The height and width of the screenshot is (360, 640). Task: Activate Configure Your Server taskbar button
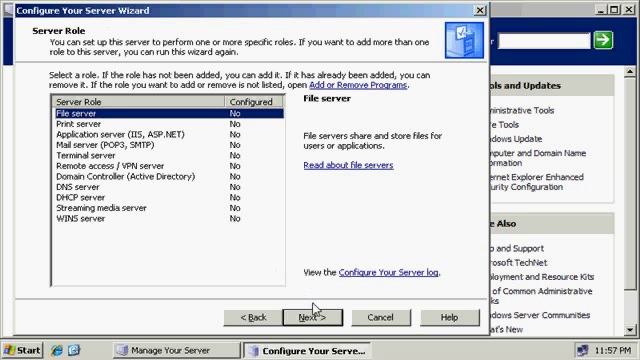[307, 351]
